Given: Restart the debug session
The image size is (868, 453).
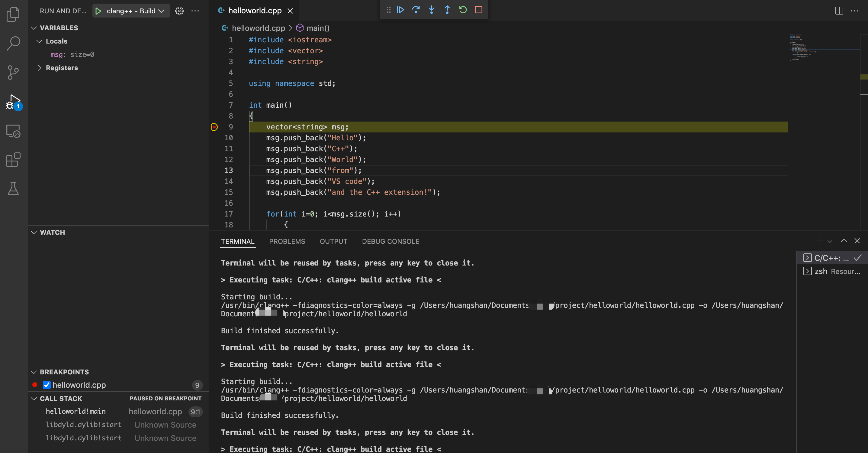Looking at the screenshot, I should [463, 10].
